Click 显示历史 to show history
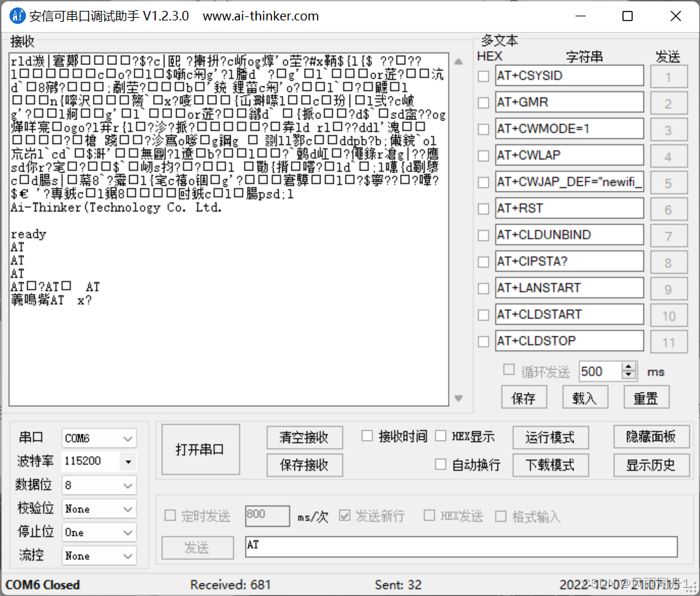Screen dimensions: 700x596 651,465
